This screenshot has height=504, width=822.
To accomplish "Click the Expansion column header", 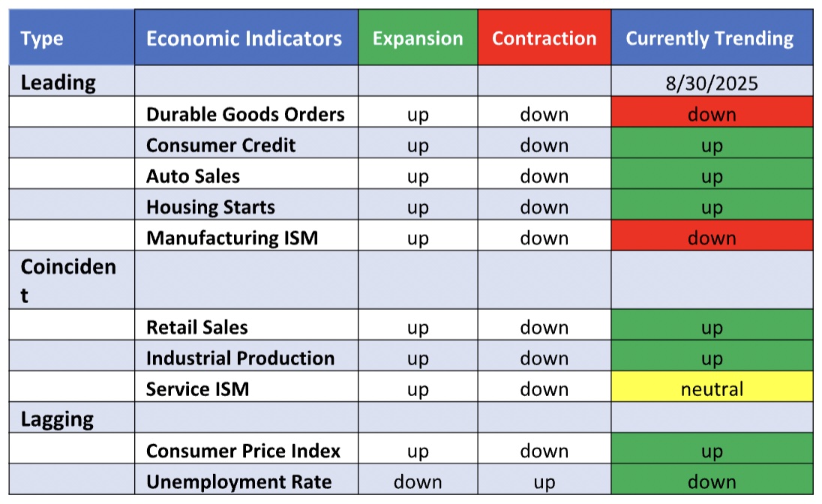I will 418,38.
